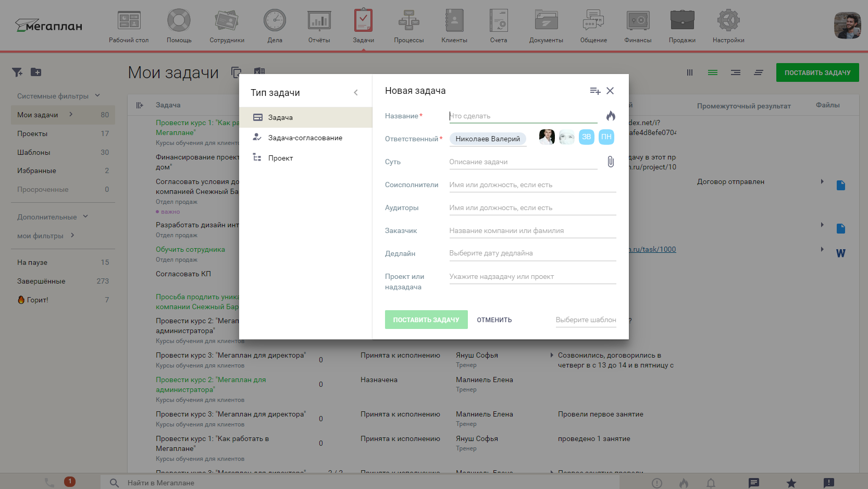Image resolution: width=868 pixels, height=489 pixels.
Task: Select Завершённые filter
Action: [63, 281]
